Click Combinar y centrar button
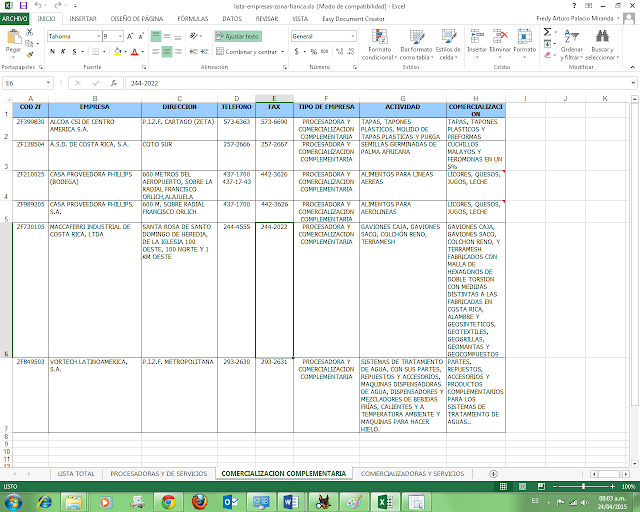 247,52
